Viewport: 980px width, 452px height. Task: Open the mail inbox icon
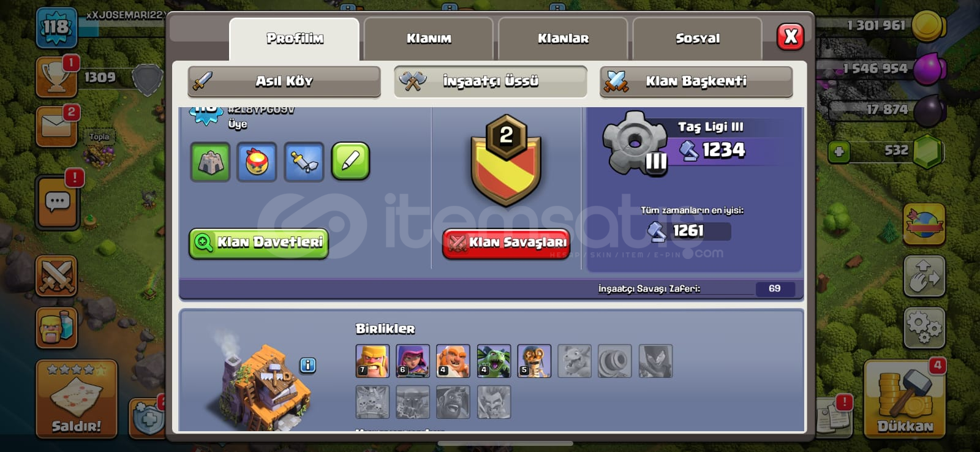click(57, 126)
